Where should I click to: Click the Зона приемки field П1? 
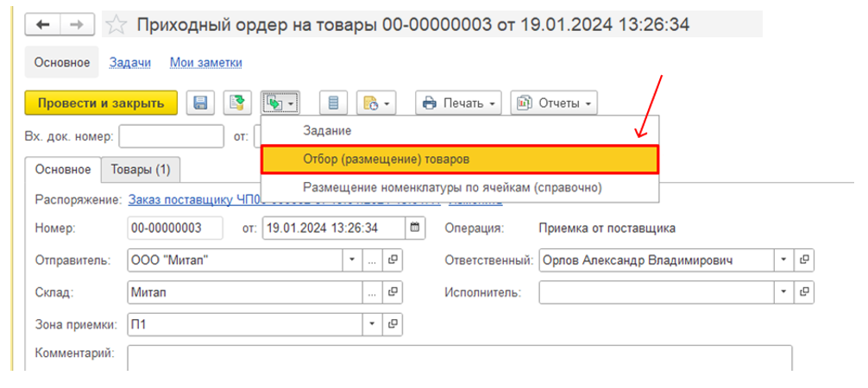pos(245,324)
